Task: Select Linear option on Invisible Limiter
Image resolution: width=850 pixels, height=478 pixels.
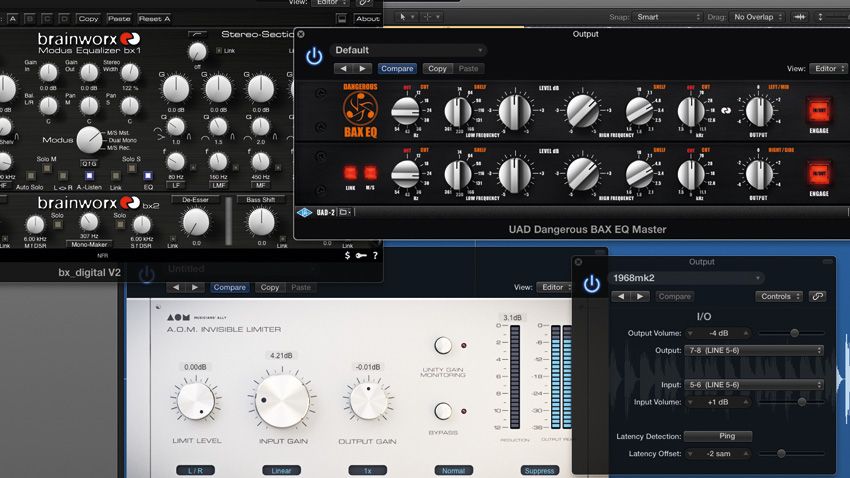Action: click(x=281, y=470)
